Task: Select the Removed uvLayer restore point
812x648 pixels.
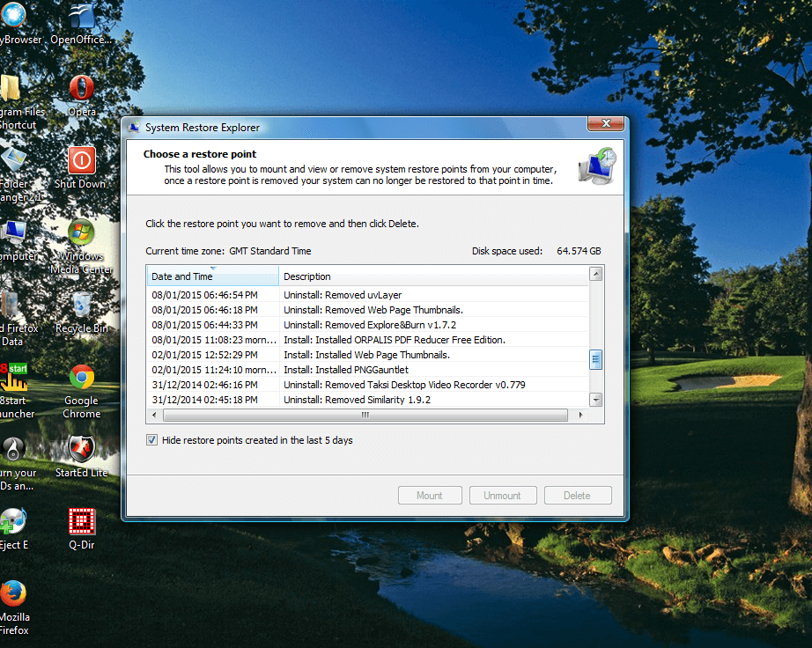Action: point(370,295)
